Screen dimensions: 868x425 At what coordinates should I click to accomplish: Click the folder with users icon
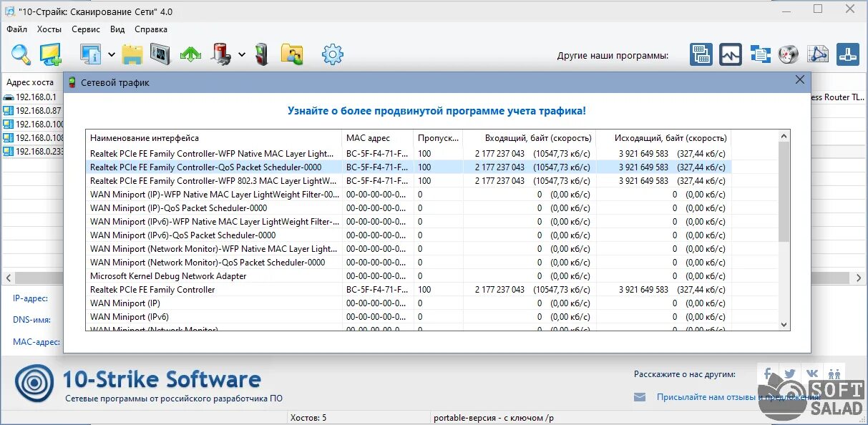coord(292,54)
